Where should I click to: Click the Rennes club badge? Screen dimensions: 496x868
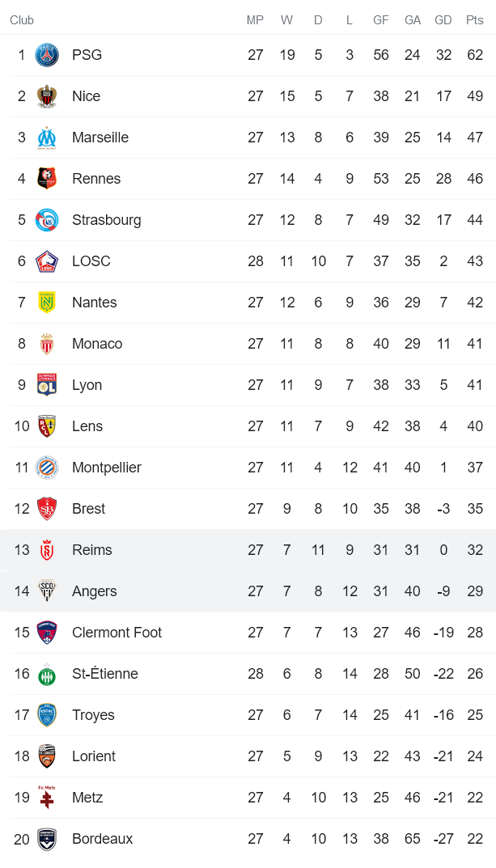coord(47,179)
